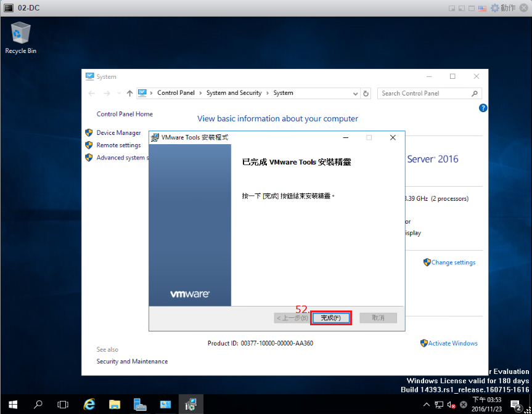
Task: Click the 完成(F) finish button
Action: pyautogui.click(x=330, y=318)
